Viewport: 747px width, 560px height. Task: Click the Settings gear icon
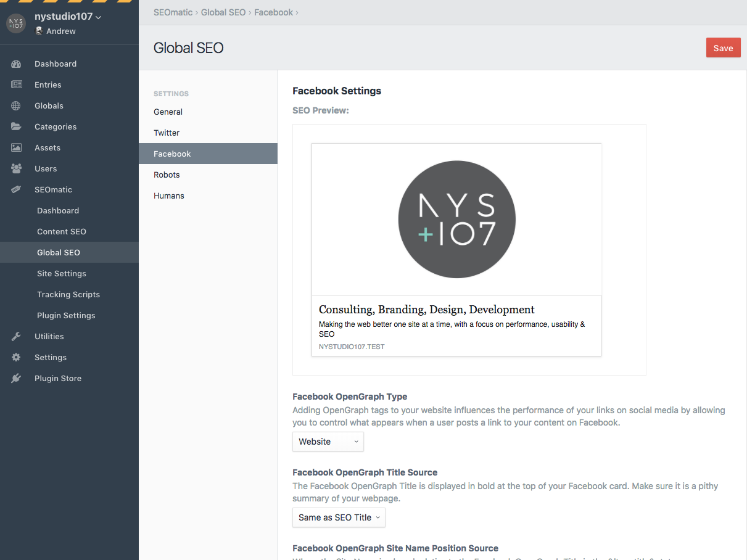click(x=16, y=357)
